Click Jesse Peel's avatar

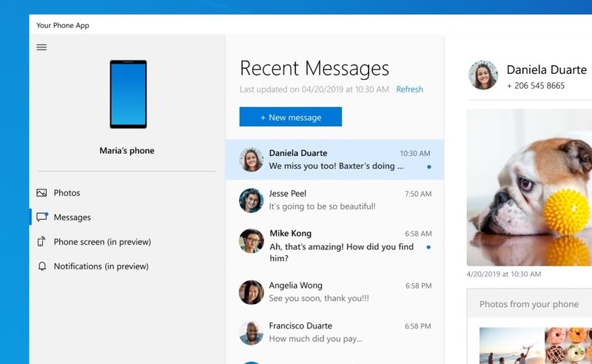tap(251, 200)
